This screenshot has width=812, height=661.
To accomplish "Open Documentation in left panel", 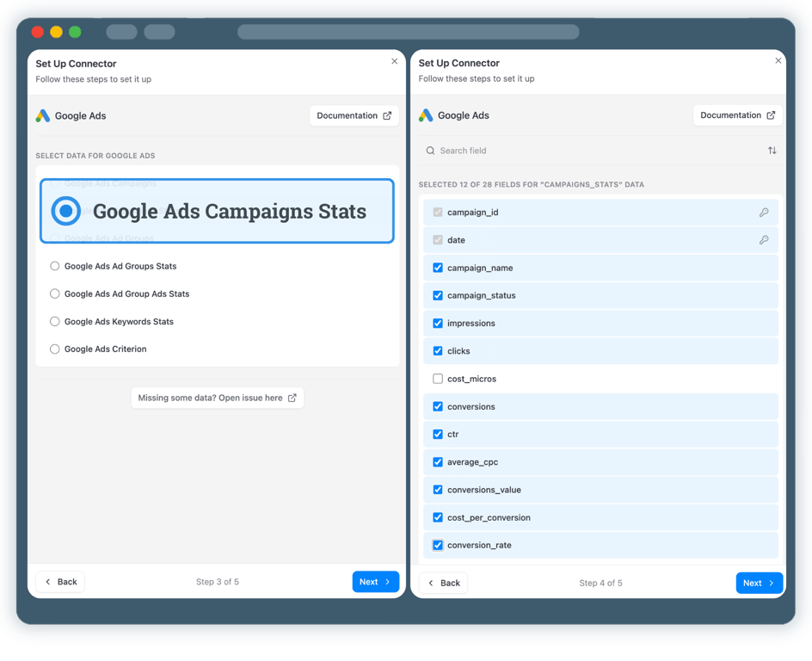I will point(354,115).
